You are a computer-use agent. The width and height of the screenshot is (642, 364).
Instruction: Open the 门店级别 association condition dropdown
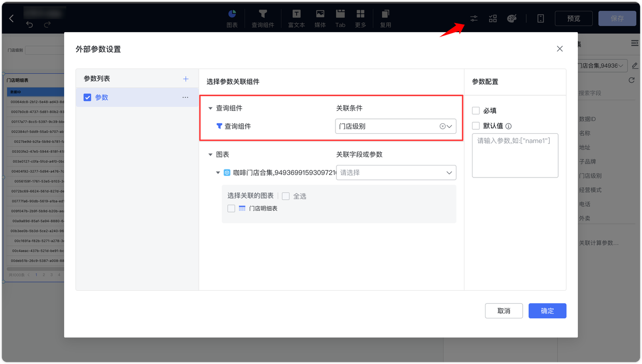396,126
